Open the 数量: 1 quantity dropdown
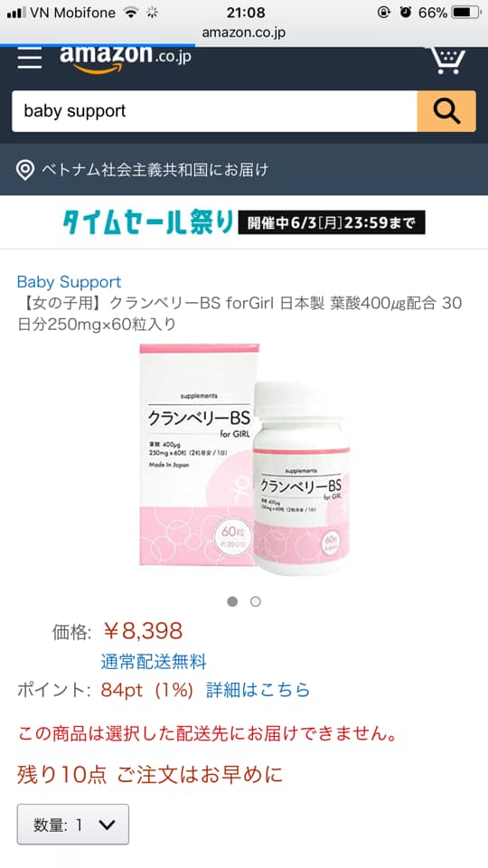Screen dimensions: 488x868 tap(73, 825)
